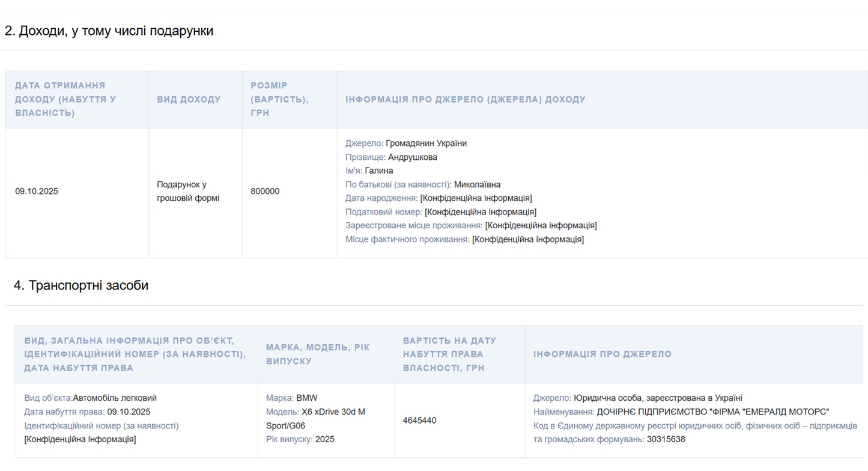This screenshot has height=471, width=868.
Task: Click the Transport vehicles section heading
Action: pyautogui.click(x=81, y=285)
